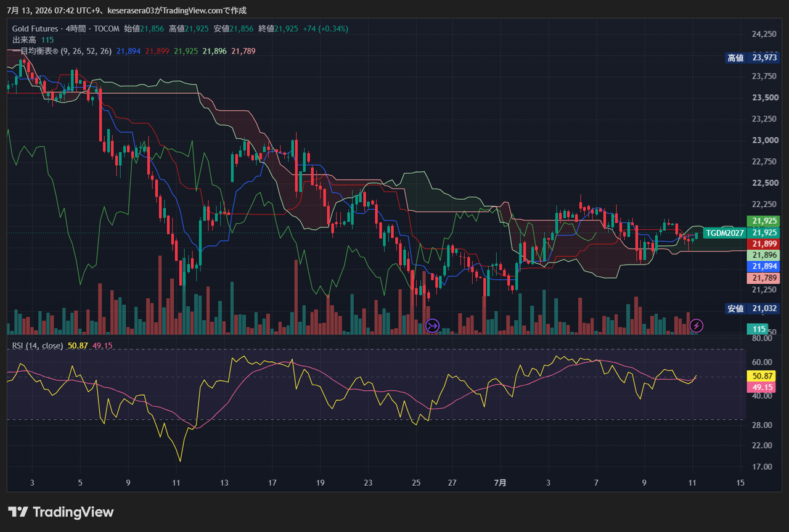Click the pink 21,789 price axis tag
Screen dimensions: 789x532
point(763,278)
